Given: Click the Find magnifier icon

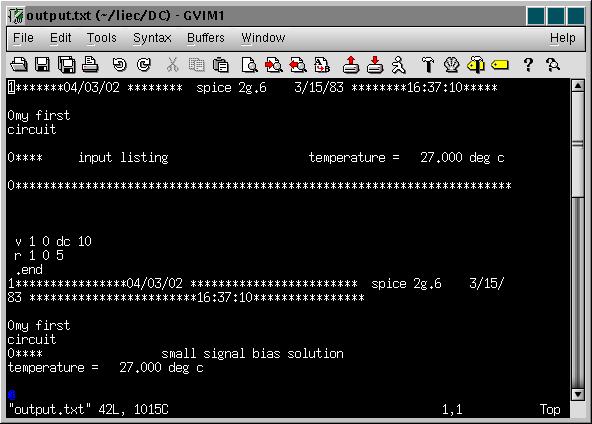Looking at the screenshot, I should tap(250, 65).
